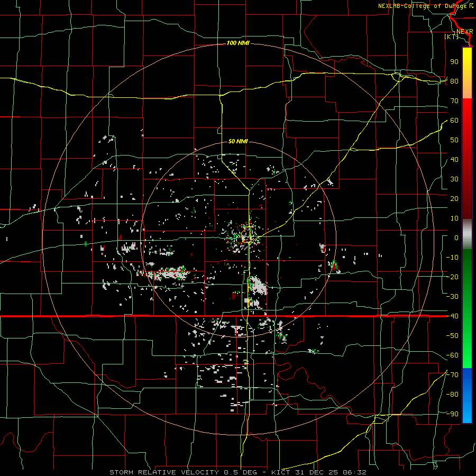Click the -20 scale value
The height and width of the screenshot is (476, 476).
(x=452, y=277)
